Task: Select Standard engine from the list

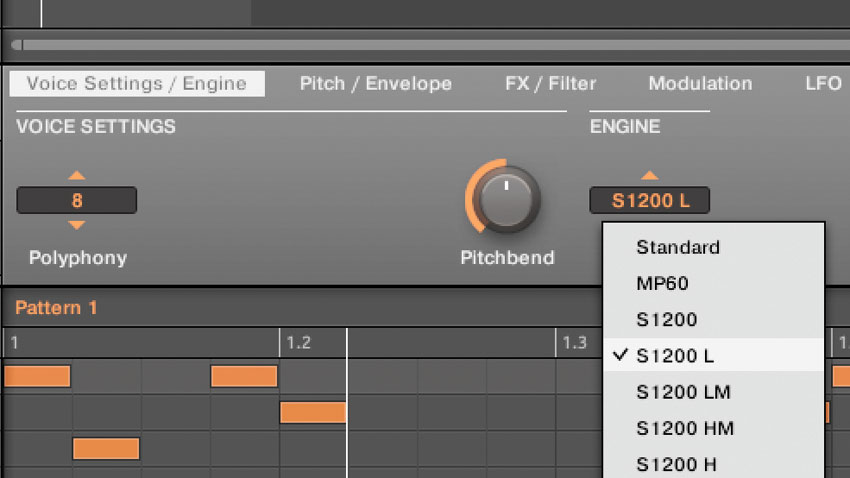Action: coord(678,247)
